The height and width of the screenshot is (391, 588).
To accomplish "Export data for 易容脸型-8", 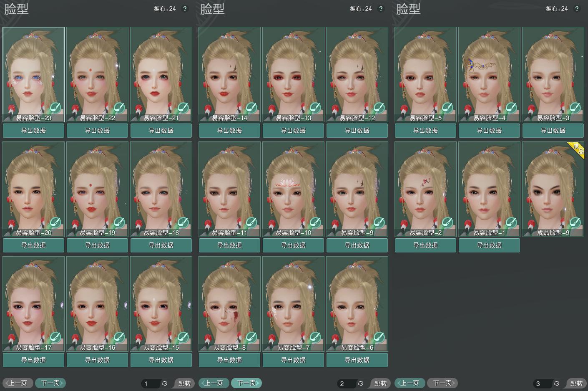I will 229,360.
